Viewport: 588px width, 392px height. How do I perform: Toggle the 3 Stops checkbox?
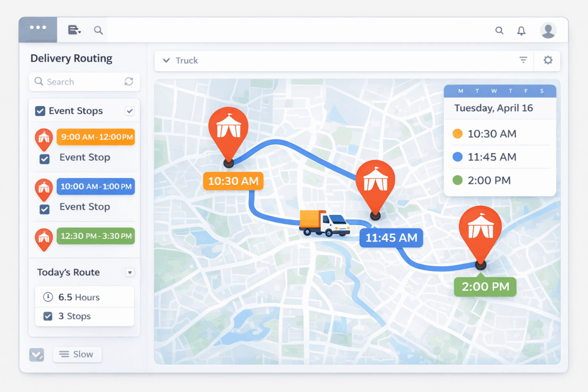click(47, 316)
